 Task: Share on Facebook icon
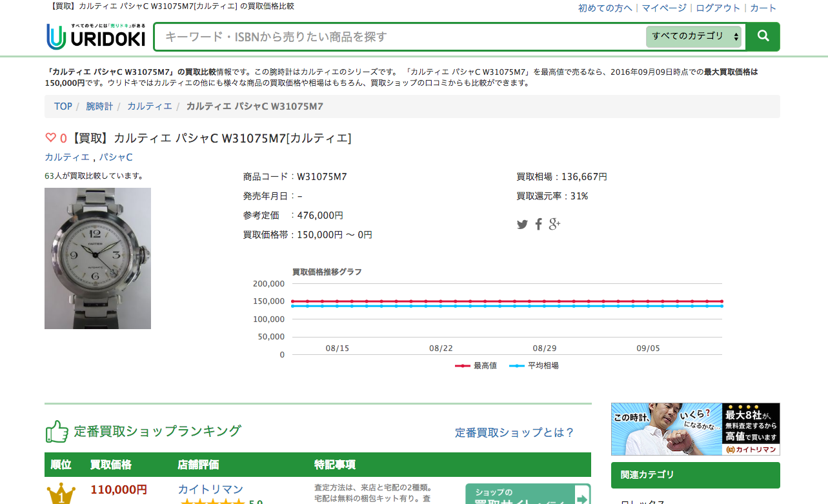point(538,225)
